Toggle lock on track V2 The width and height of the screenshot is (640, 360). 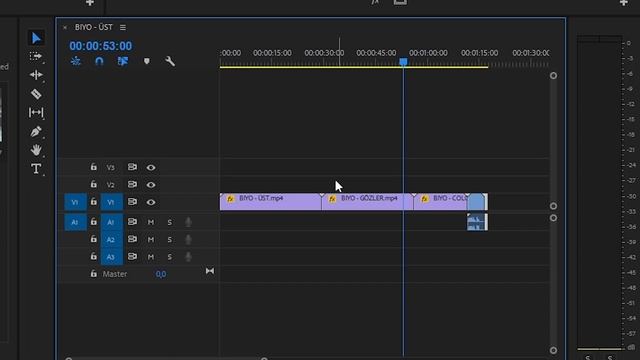click(93, 184)
